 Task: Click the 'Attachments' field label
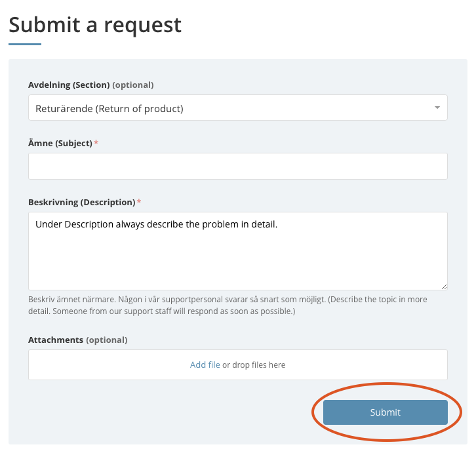(56, 340)
